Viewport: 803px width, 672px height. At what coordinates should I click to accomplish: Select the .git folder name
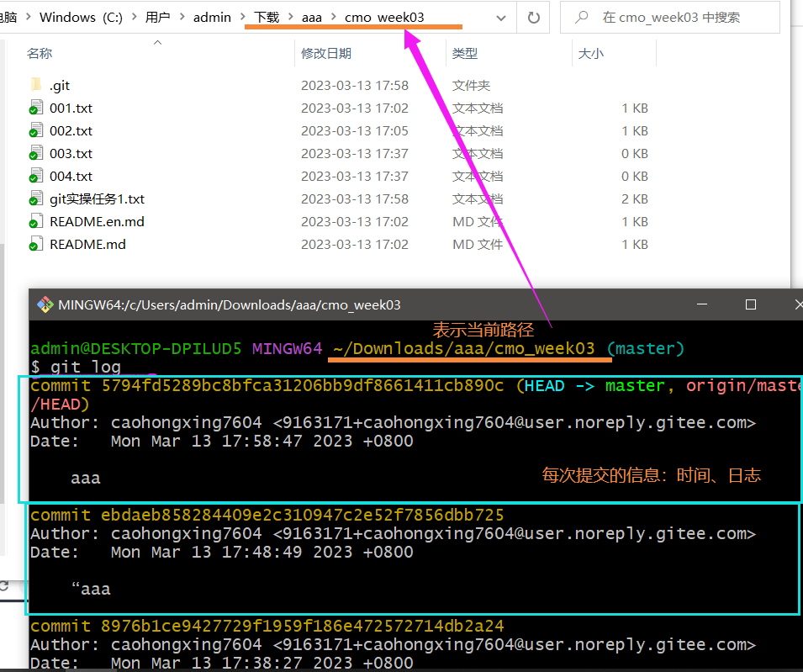coord(60,86)
